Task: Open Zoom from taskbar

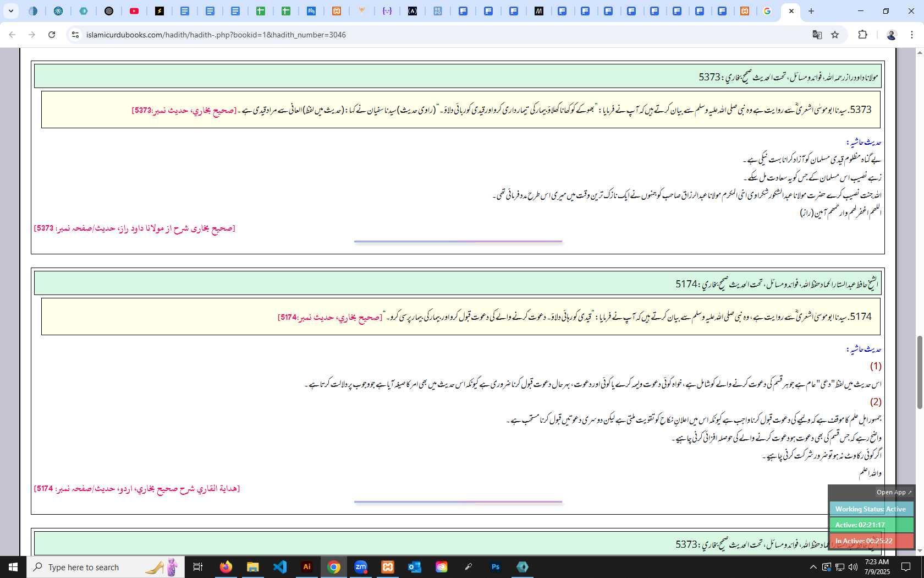Action: click(361, 567)
